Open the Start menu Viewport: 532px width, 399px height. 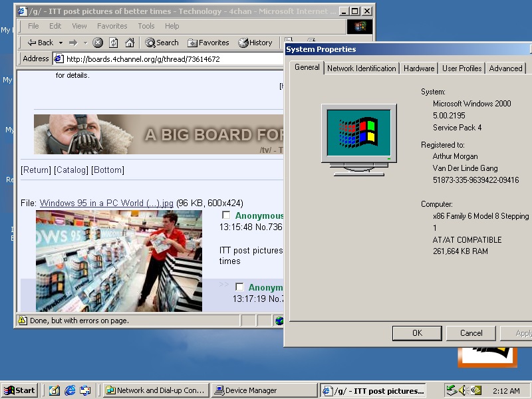click(x=19, y=390)
